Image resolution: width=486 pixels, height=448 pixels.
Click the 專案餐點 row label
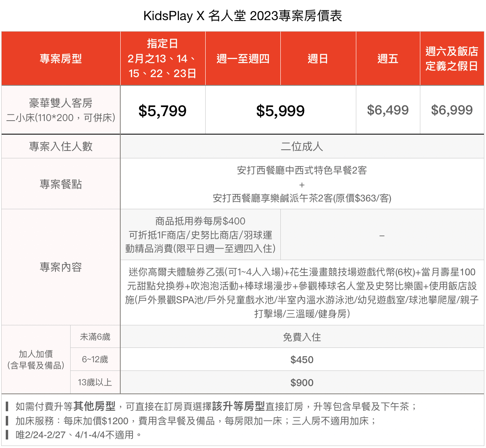(x=61, y=184)
